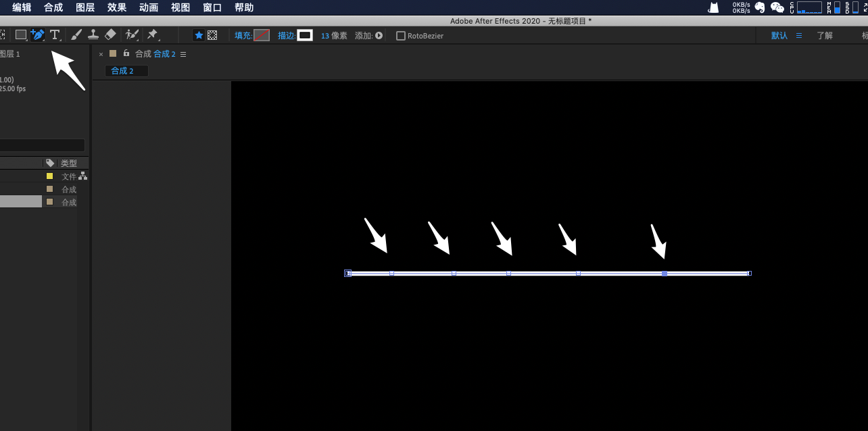Select the 合成 合成 2 viewer tab
Screen dimensions: 868x431
coord(155,54)
